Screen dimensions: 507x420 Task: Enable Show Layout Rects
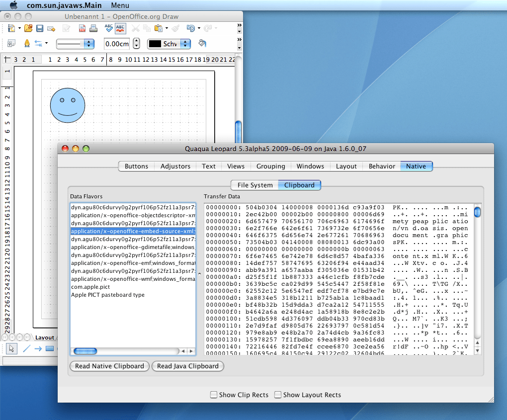278,395
